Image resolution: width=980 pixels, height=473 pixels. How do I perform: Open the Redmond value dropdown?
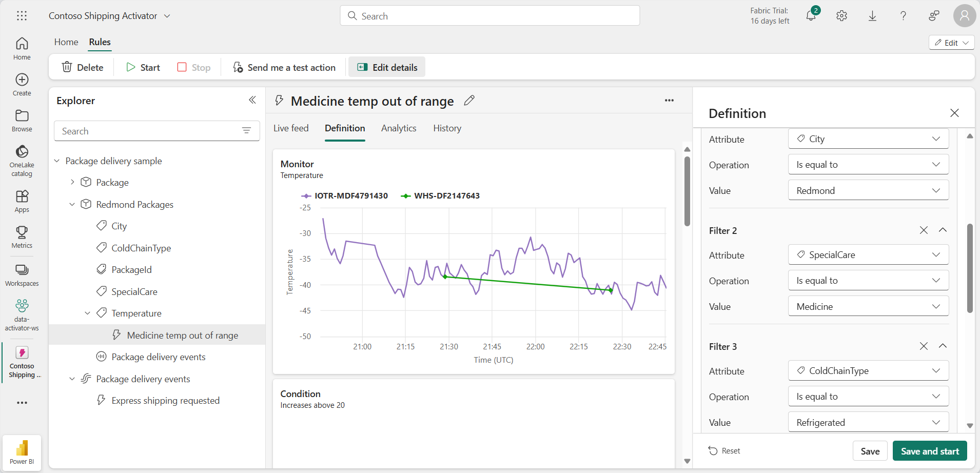pos(868,190)
